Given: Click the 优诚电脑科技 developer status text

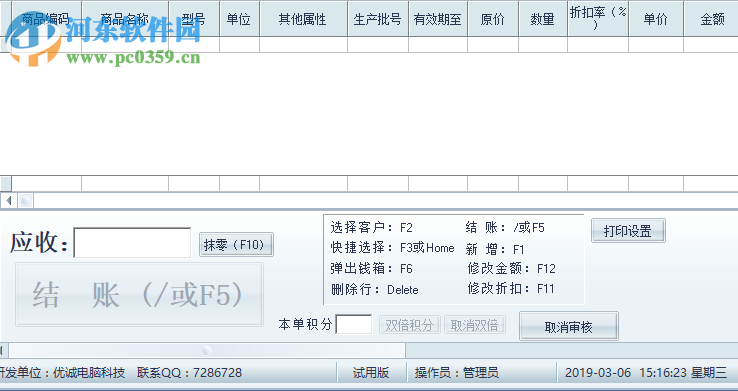Looking at the screenshot, I should (x=89, y=373).
